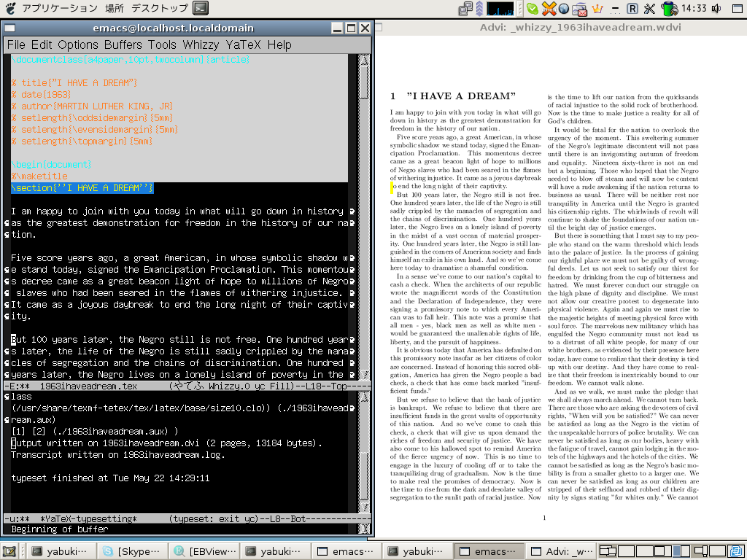This screenshot has height=560, width=747.
Task: Open the Emacs File menu
Action: (16, 44)
